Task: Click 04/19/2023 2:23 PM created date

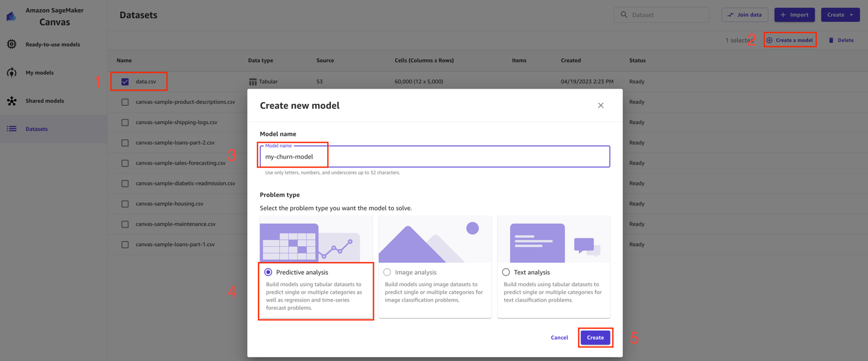Action: coord(587,81)
